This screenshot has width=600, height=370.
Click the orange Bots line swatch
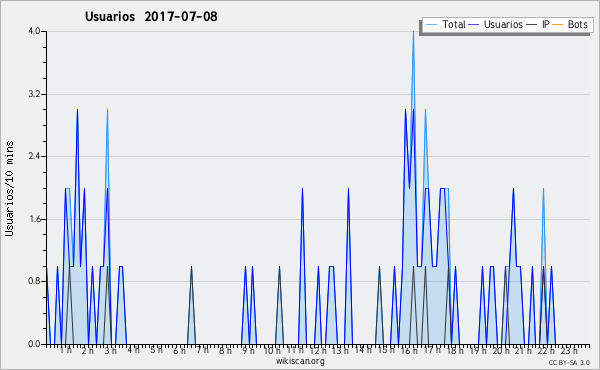click(x=558, y=24)
